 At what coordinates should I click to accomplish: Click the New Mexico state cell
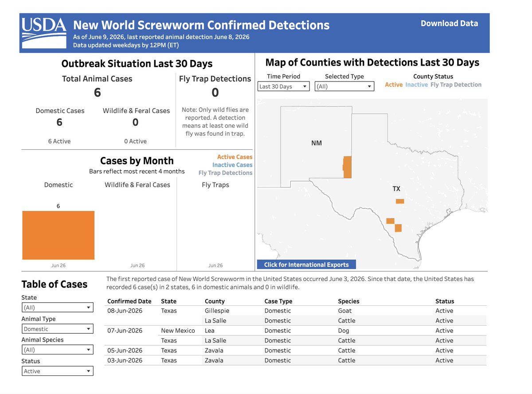click(x=178, y=331)
